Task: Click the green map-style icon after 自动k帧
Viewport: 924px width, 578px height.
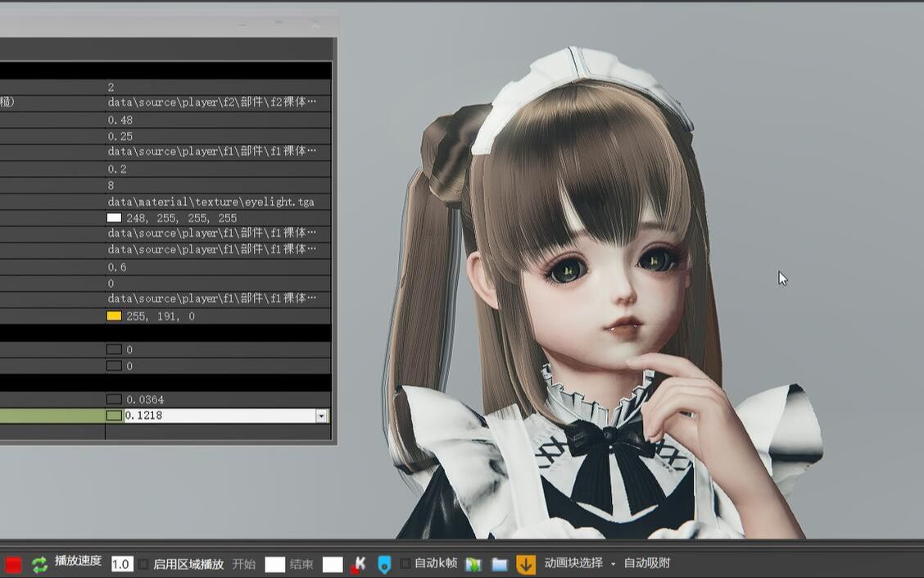Action: [x=473, y=564]
